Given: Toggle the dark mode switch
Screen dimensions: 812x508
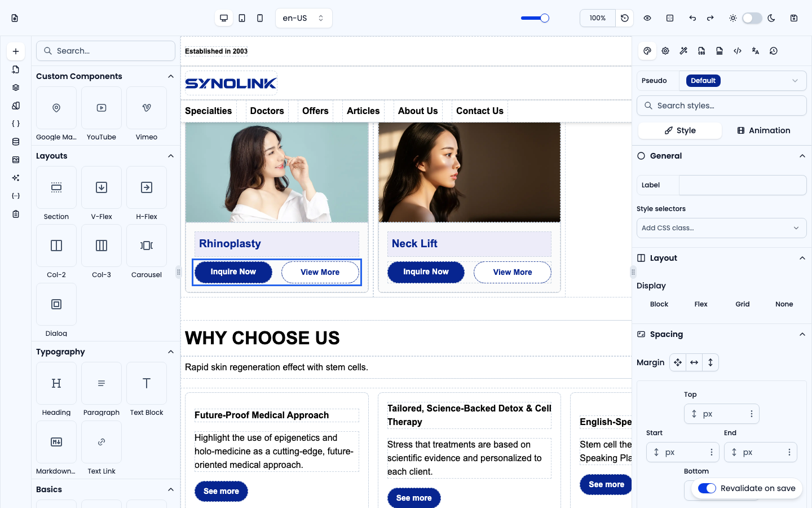Looking at the screenshot, I should pos(752,18).
